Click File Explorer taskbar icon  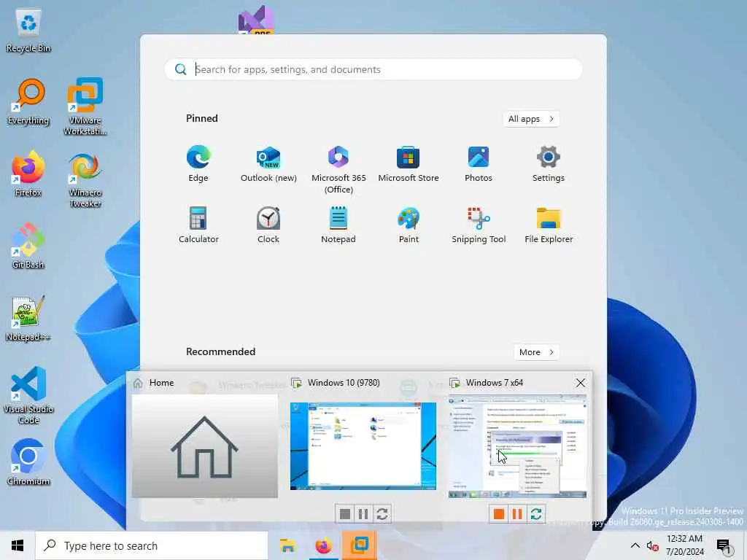point(287,545)
